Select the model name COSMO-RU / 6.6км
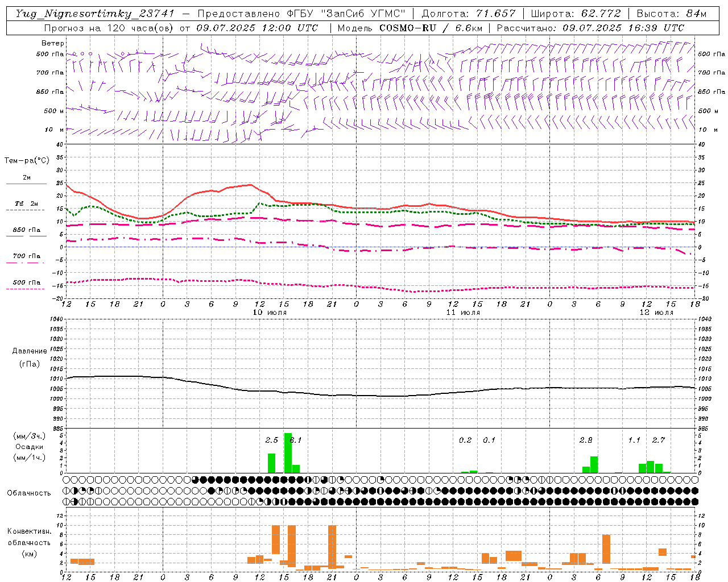Screen dimensions: 728x582 coord(431,28)
